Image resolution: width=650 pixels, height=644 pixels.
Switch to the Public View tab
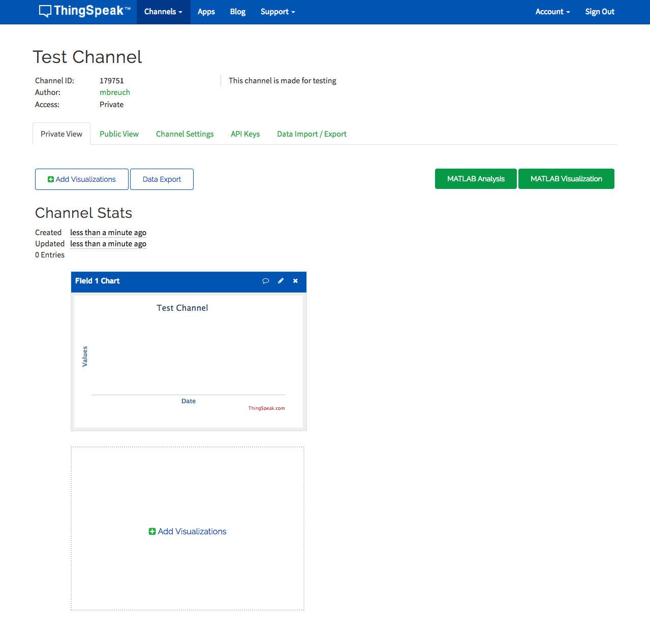119,134
